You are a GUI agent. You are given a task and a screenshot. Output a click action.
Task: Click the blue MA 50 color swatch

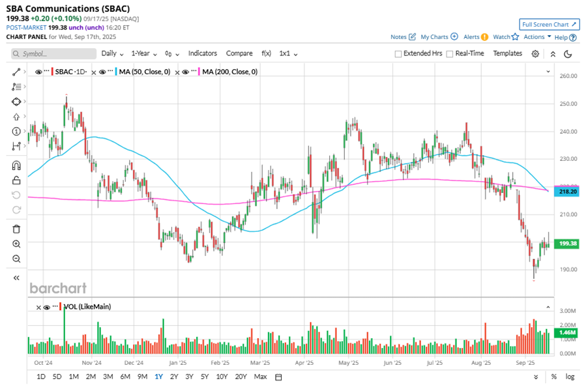point(116,72)
